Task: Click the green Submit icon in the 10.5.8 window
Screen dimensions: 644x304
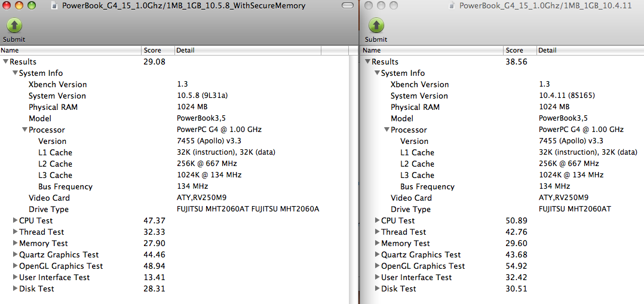Action: 14,26
